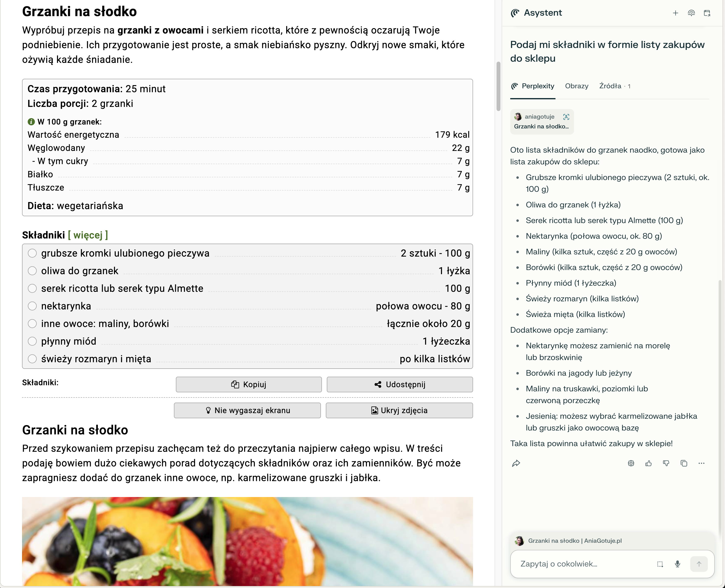The image size is (725, 588).
Task: Click the microphone icon in the ask field
Action: point(677,564)
